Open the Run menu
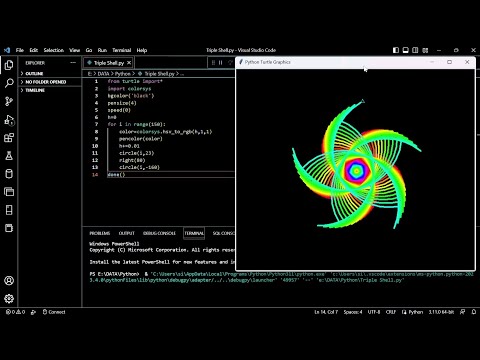Image resolution: width=480 pixels, height=360 pixels. [102, 50]
